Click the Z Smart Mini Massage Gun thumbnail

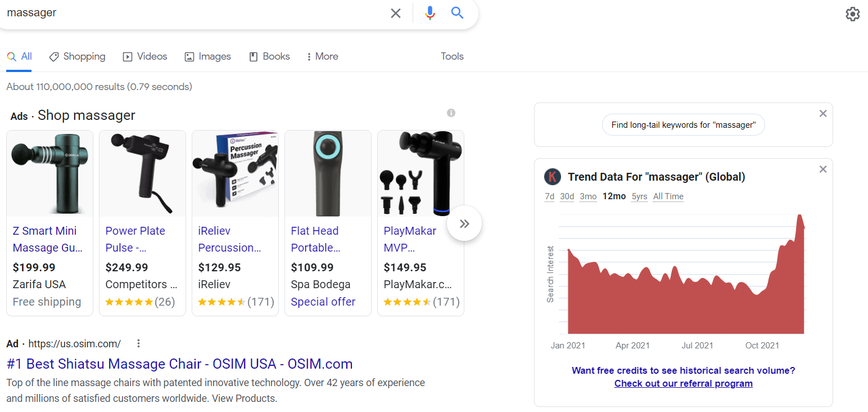(49, 174)
